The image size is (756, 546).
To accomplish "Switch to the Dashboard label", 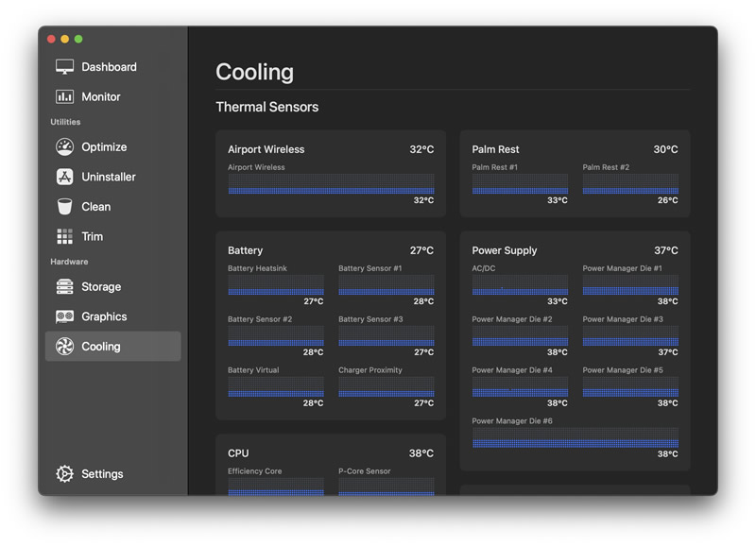I will click(109, 67).
